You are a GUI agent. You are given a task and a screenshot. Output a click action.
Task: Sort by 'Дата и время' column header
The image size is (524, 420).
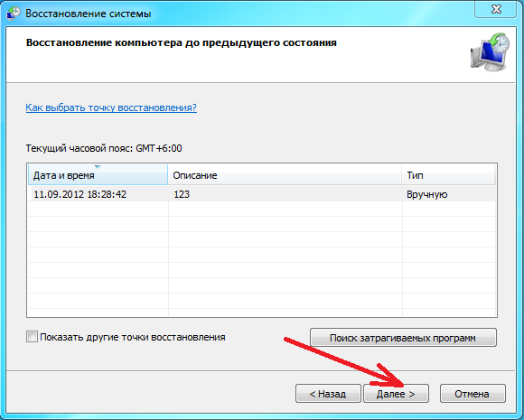point(98,175)
